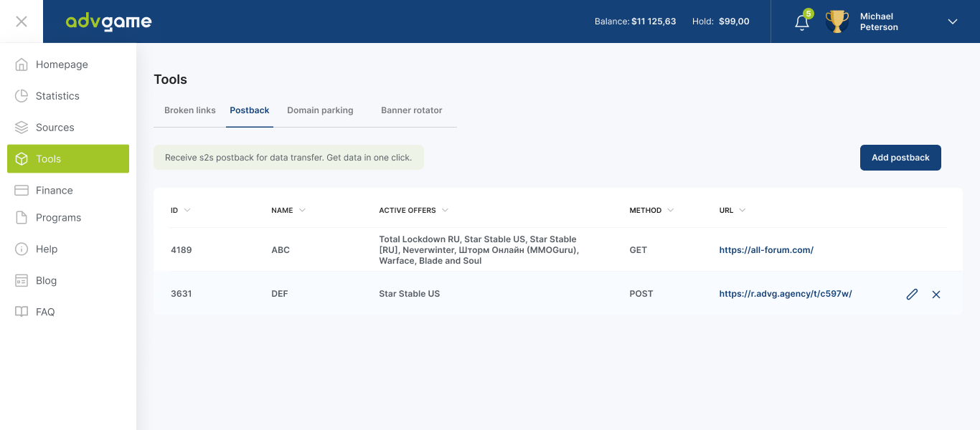The width and height of the screenshot is (980, 430).
Task: Click the s2s postback info message
Action: pos(288,158)
